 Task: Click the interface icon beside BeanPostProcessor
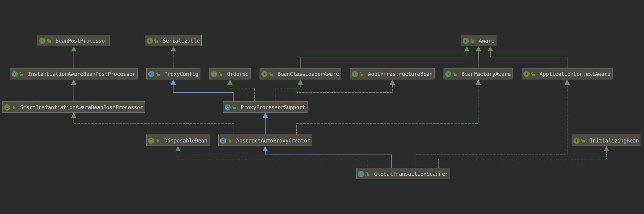(x=42, y=41)
